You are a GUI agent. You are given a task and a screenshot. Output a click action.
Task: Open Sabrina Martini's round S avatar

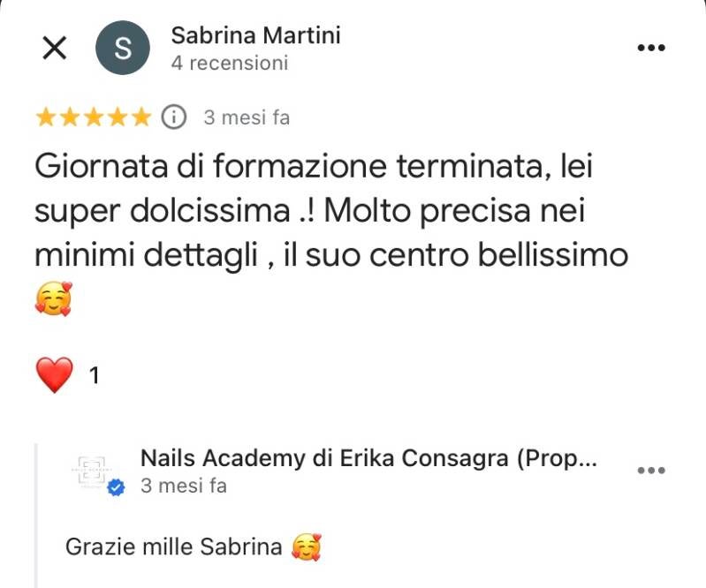click(x=123, y=48)
